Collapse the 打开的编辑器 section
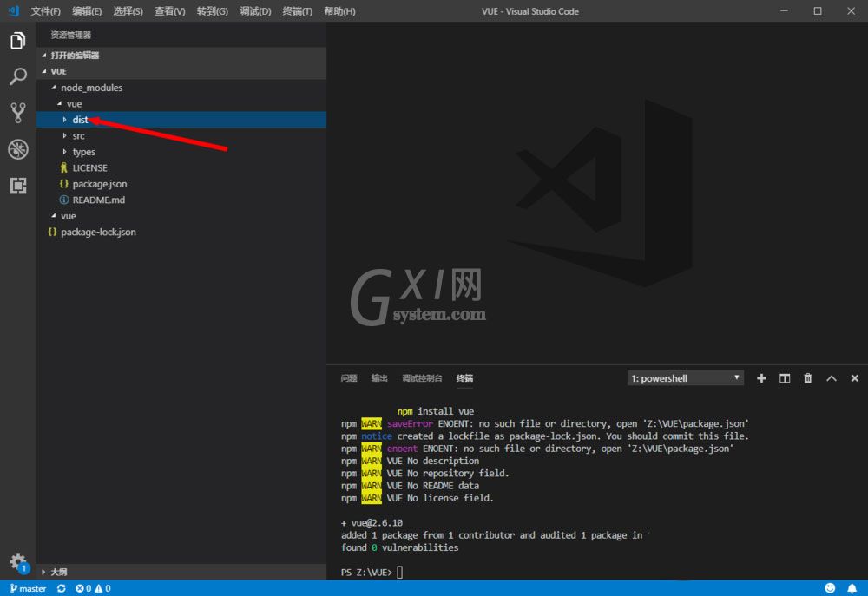 tap(181, 56)
